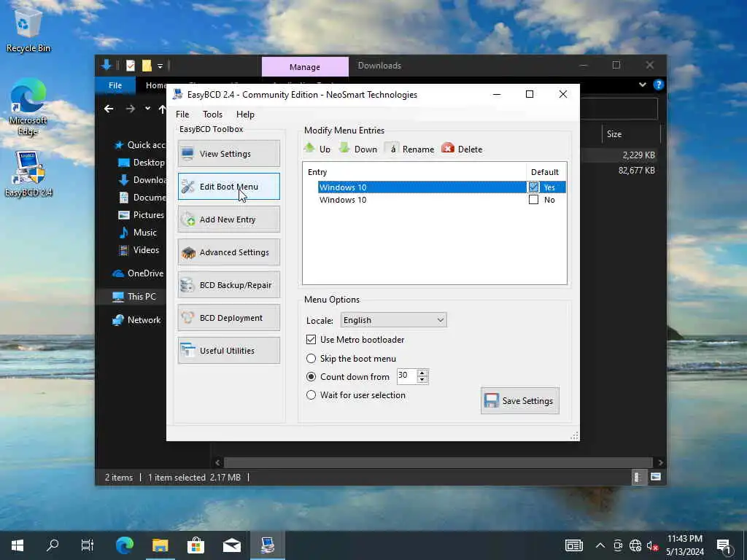Image resolution: width=747 pixels, height=560 pixels.
Task: Open recent locations dropdown in Explorer
Action: [x=147, y=109]
